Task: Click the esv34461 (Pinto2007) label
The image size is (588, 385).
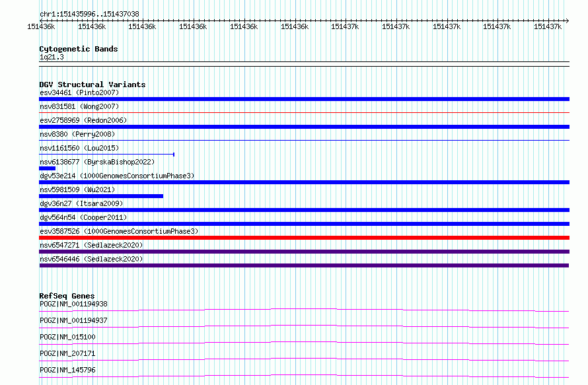Action: pyautogui.click(x=79, y=92)
